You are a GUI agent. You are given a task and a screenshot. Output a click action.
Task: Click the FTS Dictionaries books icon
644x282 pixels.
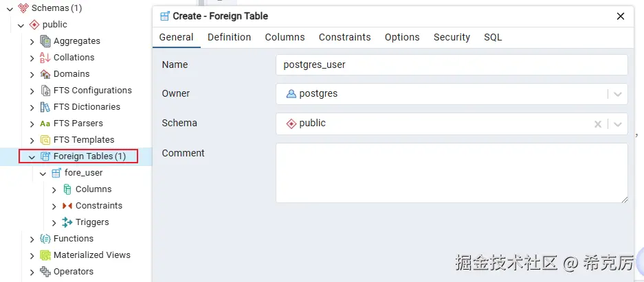45,107
